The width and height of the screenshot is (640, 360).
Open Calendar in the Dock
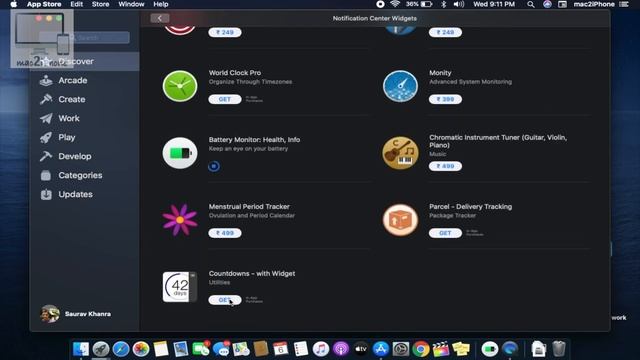point(281,349)
